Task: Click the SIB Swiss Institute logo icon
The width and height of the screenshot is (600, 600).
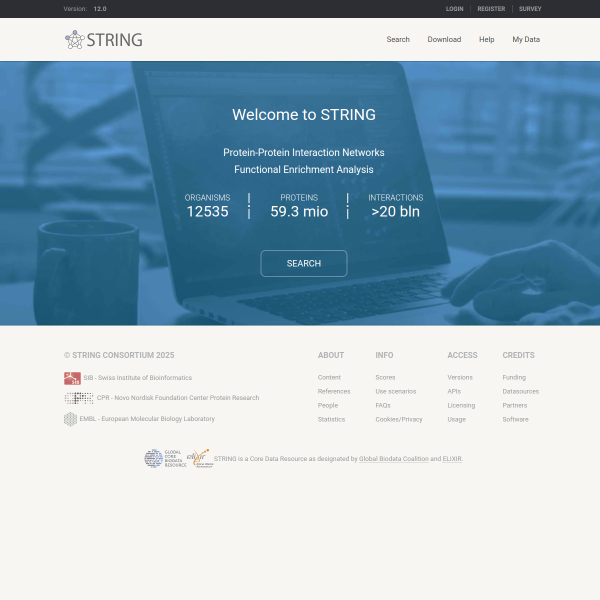Action: click(x=72, y=378)
